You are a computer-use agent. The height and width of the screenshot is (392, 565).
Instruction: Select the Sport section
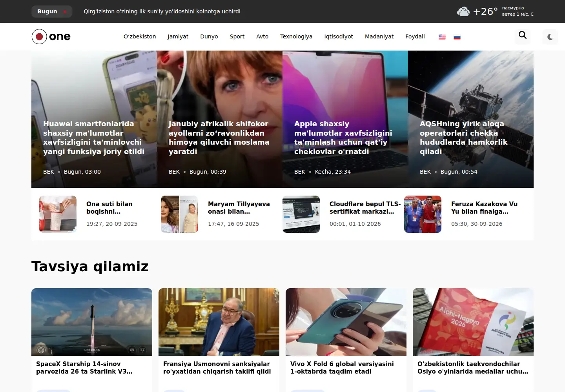click(x=237, y=36)
